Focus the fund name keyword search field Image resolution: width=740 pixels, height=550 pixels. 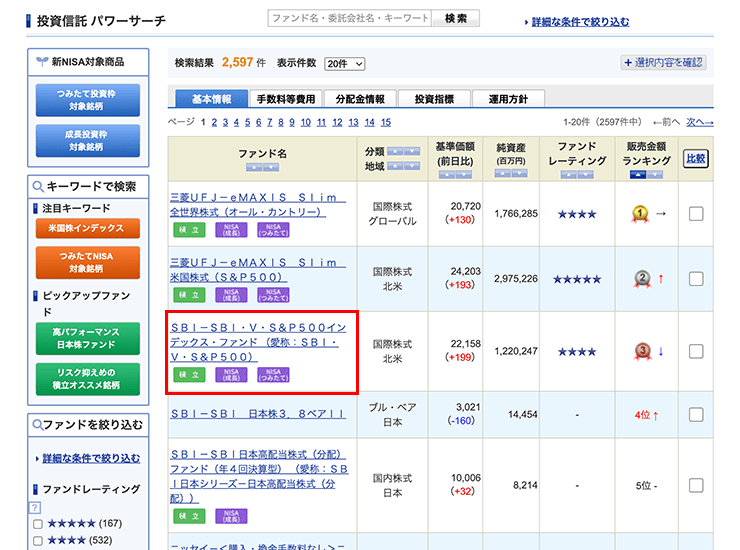(349, 19)
